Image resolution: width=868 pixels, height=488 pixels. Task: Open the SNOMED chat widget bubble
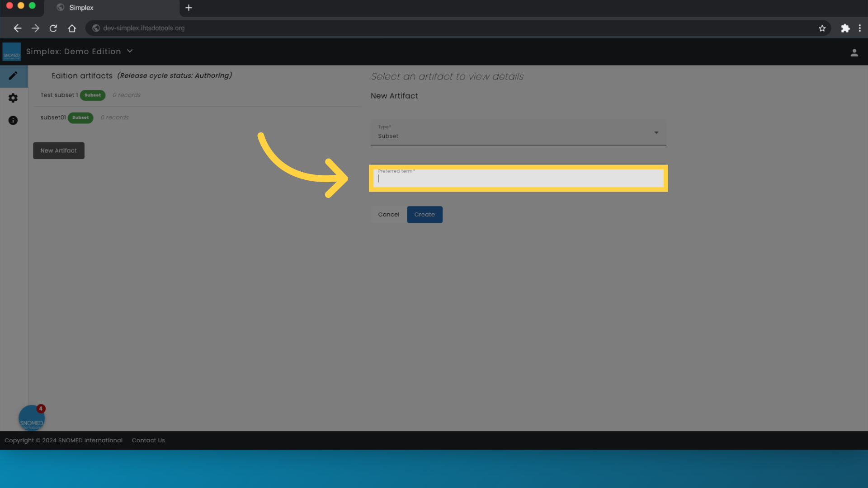click(x=31, y=418)
